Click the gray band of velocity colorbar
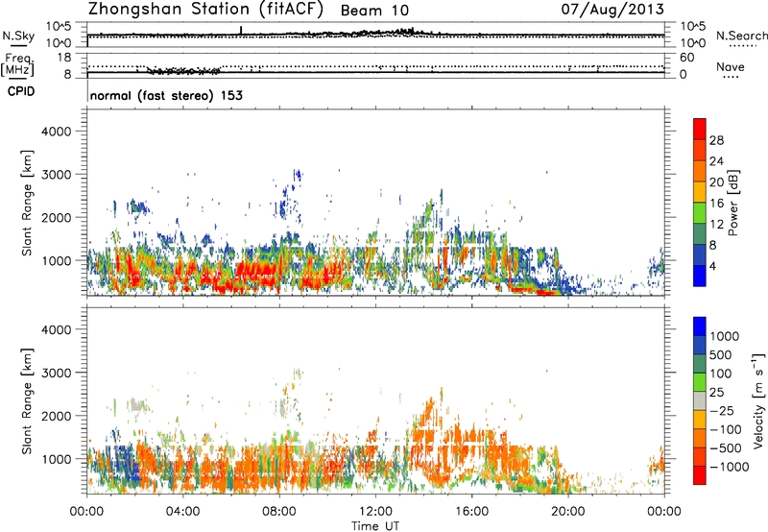Screen dimensions: 768x532 coord(700,400)
